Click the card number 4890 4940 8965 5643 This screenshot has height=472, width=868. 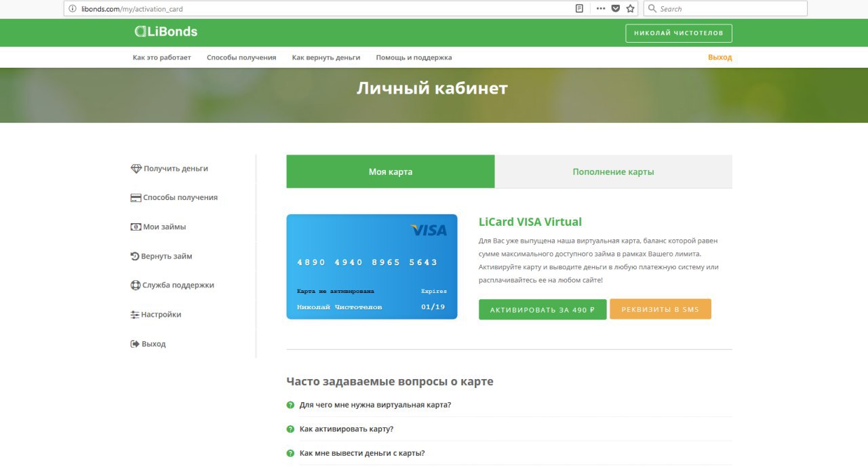tap(368, 262)
